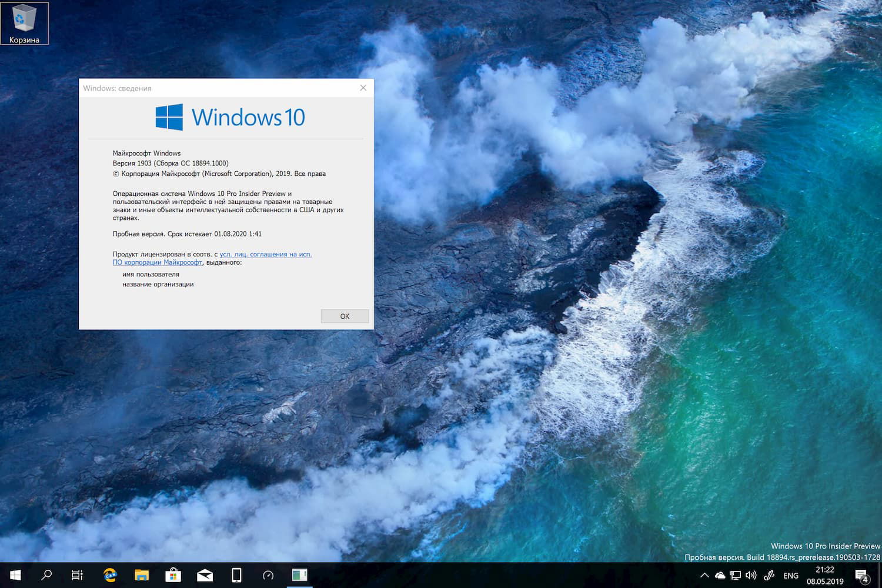Open the Microsoft license agreement link
Screen dimensions: 882x588
[266, 254]
